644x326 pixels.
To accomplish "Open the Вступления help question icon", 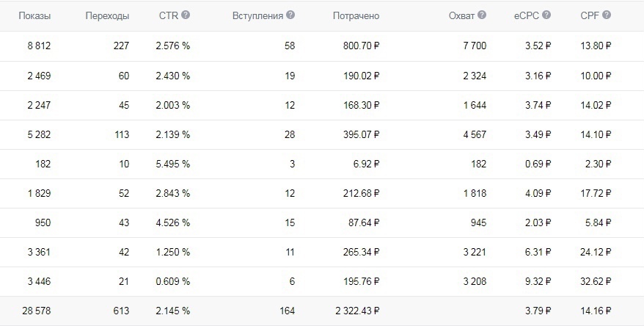I will click(x=290, y=15).
